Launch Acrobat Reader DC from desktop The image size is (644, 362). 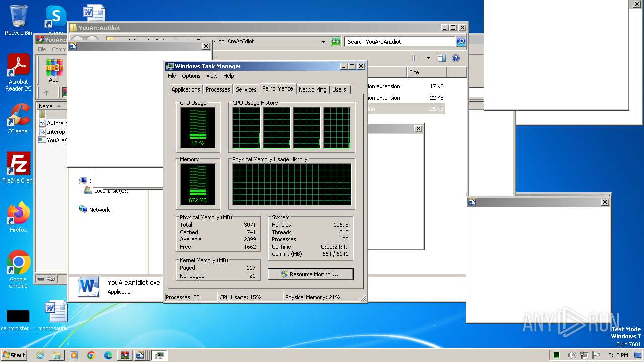pyautogui.click(x=18, y=73)
